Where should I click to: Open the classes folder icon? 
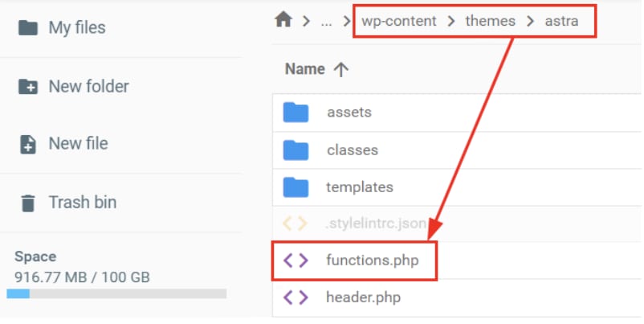[296, 150]
